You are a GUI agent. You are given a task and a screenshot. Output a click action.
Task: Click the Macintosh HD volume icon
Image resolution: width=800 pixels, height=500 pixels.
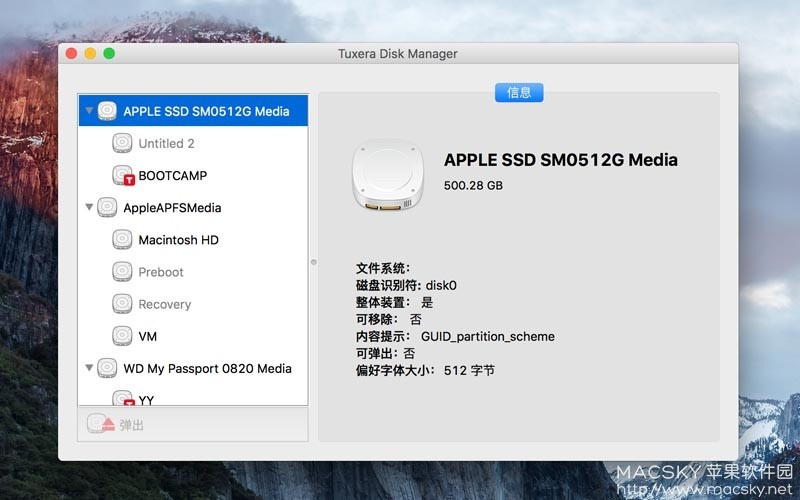pos(122,240)
